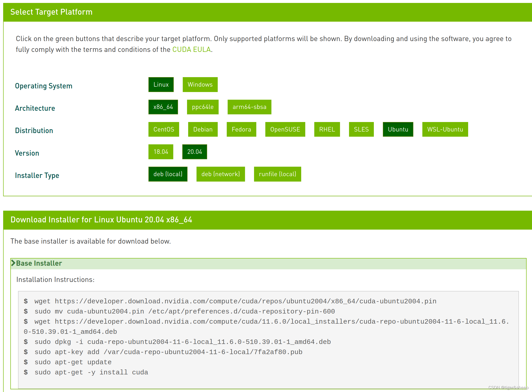Choose version 18.04
The height and width of the screenshot is (392, 532).
(161, 152)
